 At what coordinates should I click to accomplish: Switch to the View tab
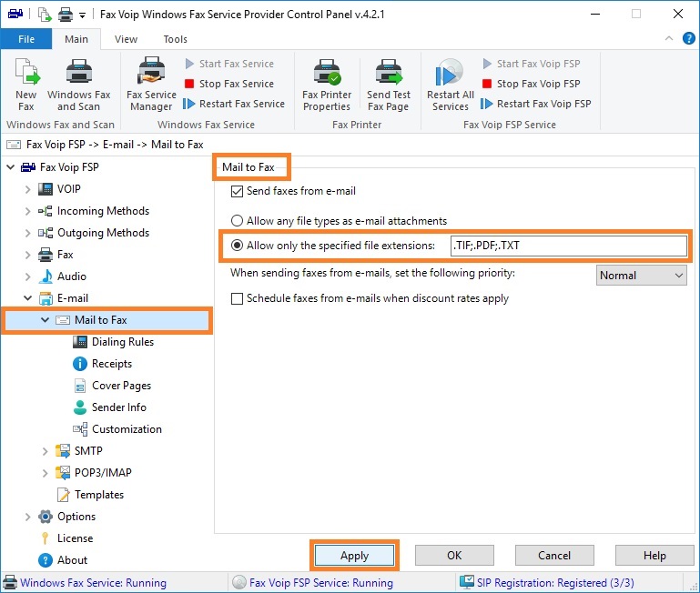point(126,39)
